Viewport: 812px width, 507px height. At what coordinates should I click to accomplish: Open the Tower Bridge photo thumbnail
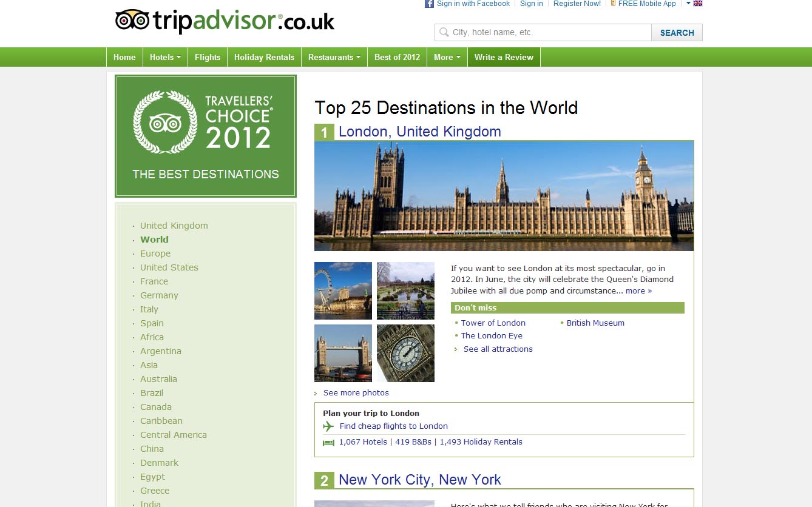pos(343,353)
